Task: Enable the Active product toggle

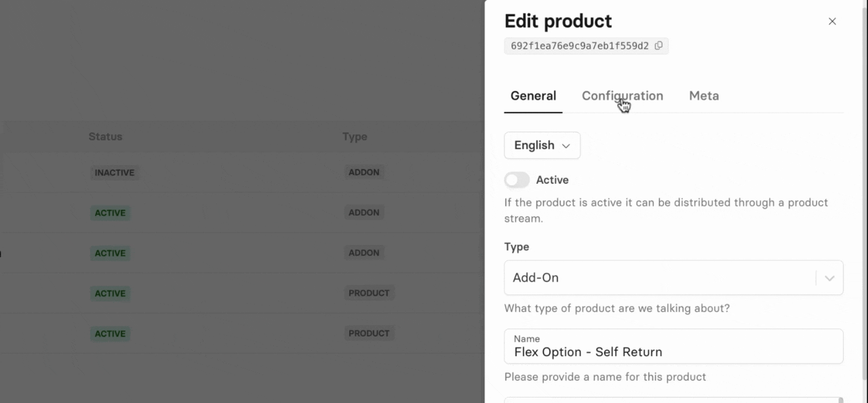Action: (517, 180)
